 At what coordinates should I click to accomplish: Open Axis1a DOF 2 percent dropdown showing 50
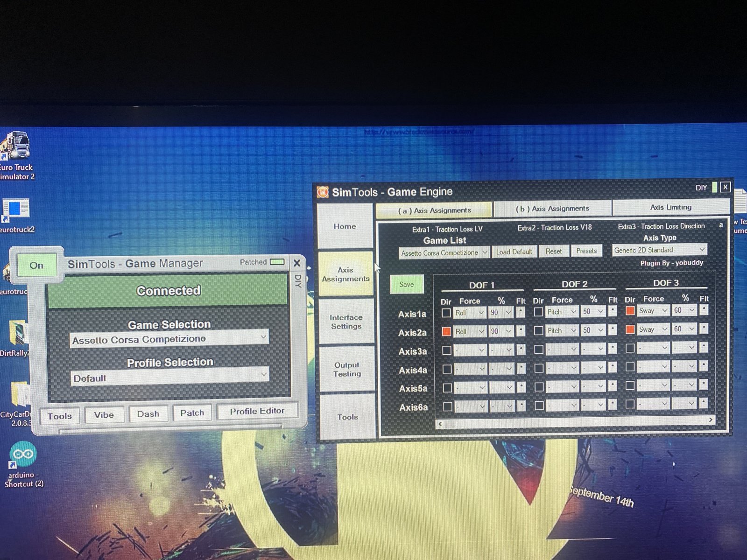click(x=593, y=311)
